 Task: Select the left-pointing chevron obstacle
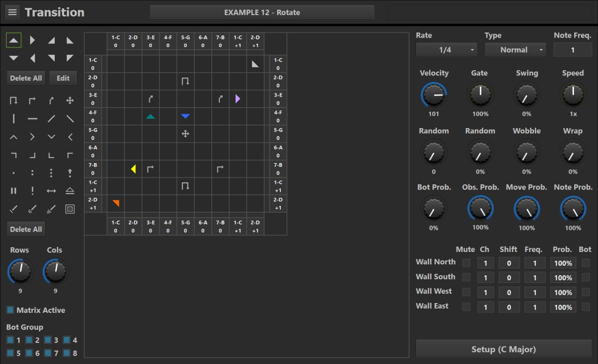pyautogui.click(x=69, y=137)
